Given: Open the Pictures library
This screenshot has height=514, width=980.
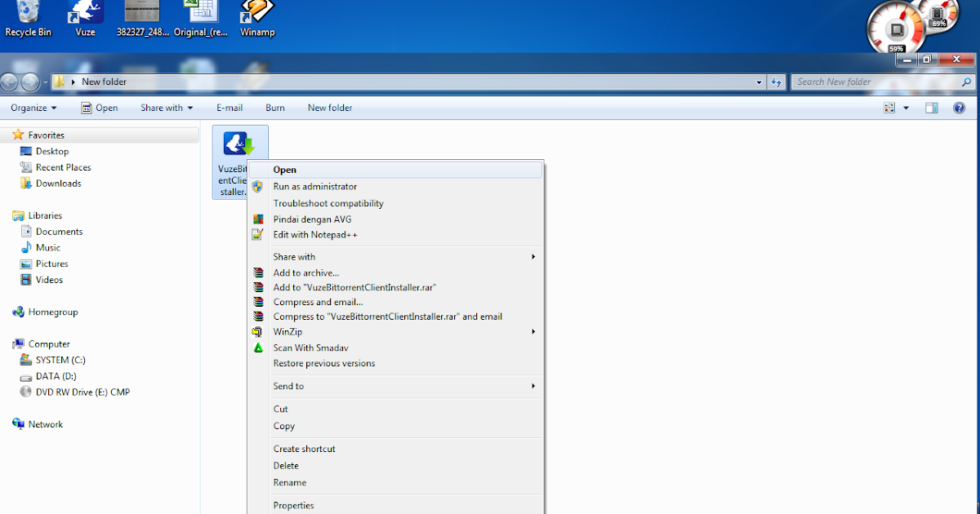Looking at the screenshot, I should pos(51,264).
